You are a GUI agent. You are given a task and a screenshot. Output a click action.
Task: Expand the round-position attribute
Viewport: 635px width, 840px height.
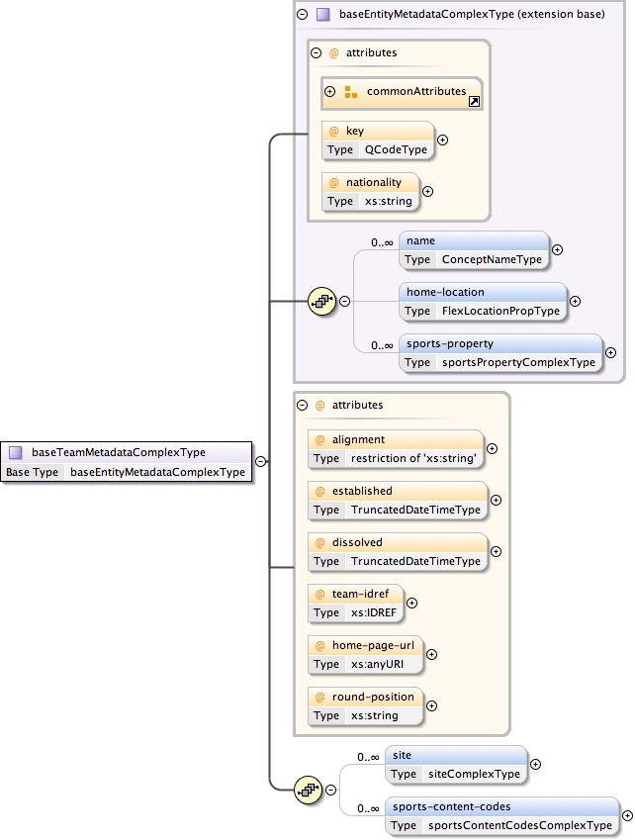coord(431,705)
